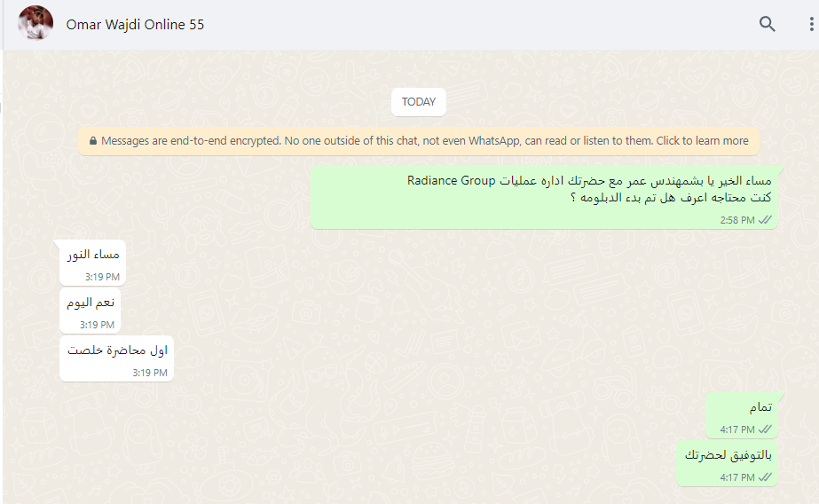Click the 3:19 PM timestamp under "مساء النور"

coord(102,277)
